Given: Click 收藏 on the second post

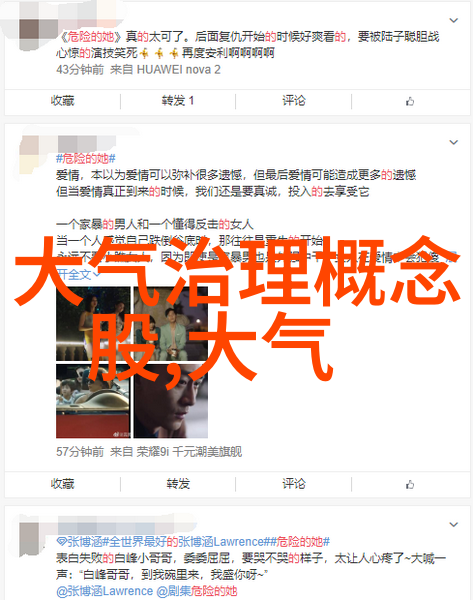Looking at the screenshot, I should pyautogui.click(x=62, y=484).
